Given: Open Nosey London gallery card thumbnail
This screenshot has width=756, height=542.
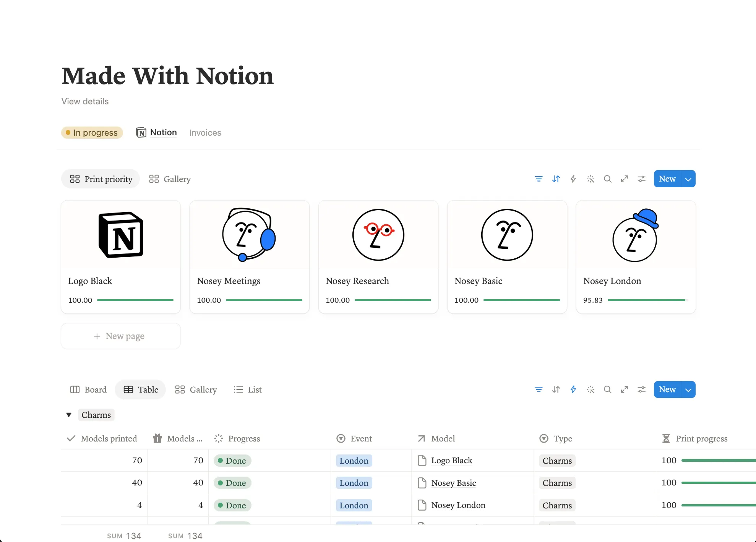Looking at the screenshot, I should click(x=636, y=235).
